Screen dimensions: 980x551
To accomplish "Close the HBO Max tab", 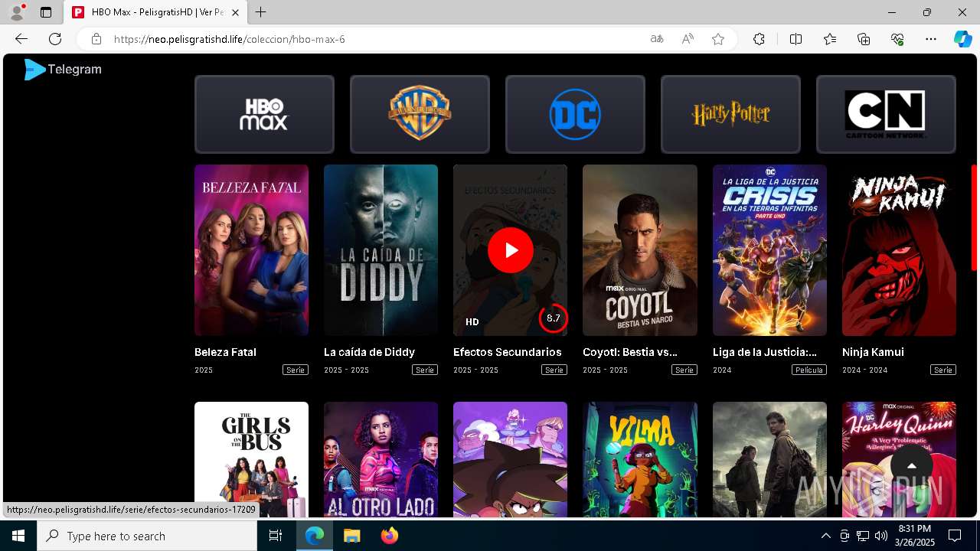I will click(235, 12).
